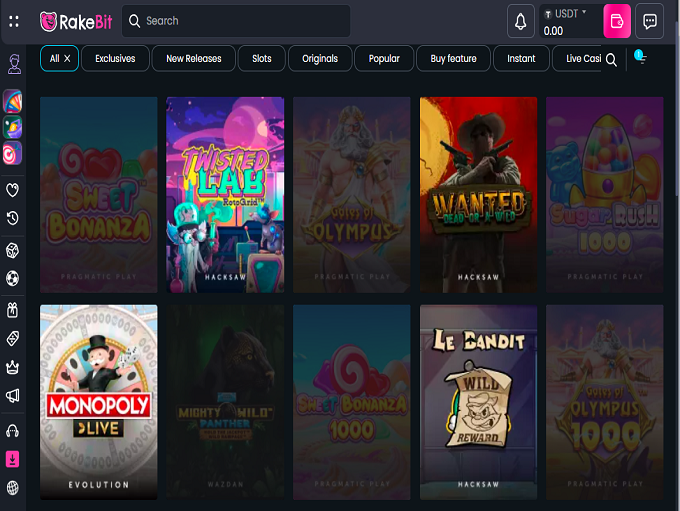This screenshot has height=511, width=680.
Task: Click the language globe icon
Action: [x=13, y=488]
